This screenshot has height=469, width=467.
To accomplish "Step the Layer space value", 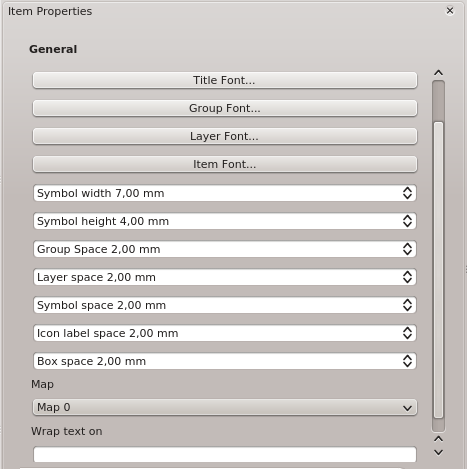I will tap(407, 277).
